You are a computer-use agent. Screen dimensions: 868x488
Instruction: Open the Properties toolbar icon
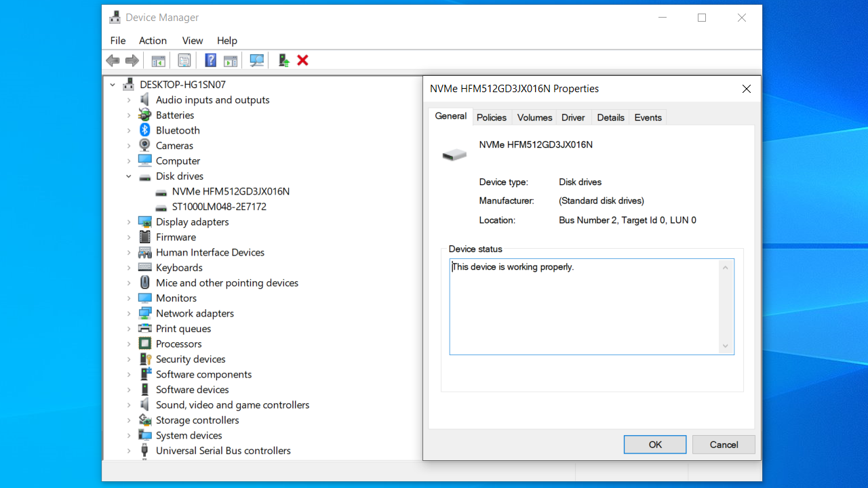(x=184, y=60)
